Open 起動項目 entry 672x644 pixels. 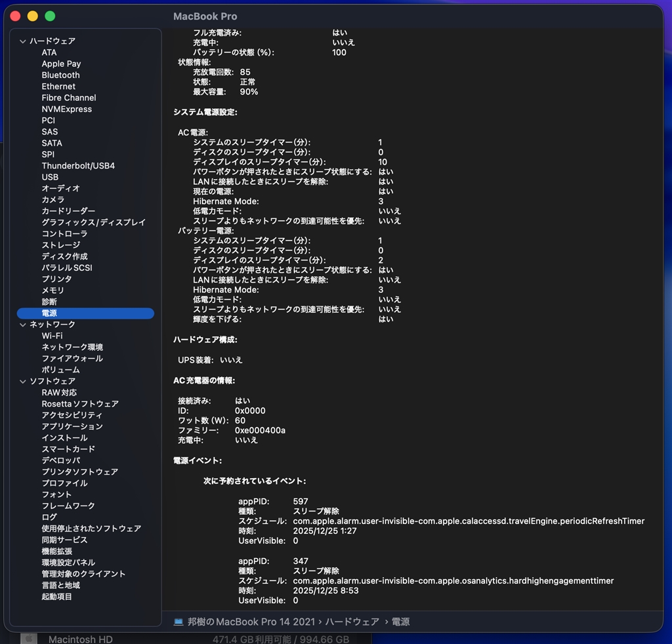point(57,597)
